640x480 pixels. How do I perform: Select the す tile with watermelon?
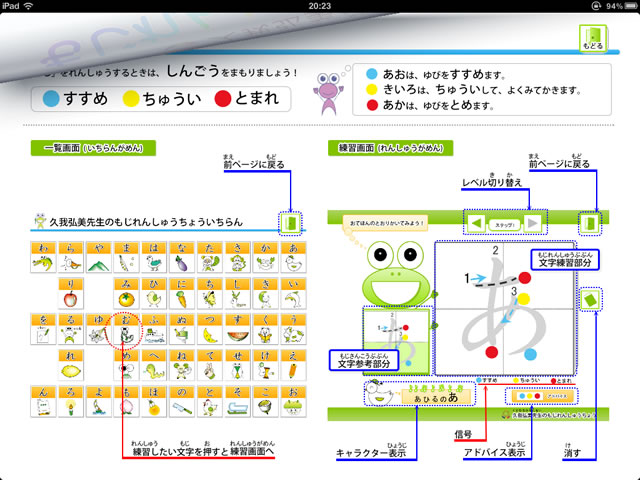point(238,329)
